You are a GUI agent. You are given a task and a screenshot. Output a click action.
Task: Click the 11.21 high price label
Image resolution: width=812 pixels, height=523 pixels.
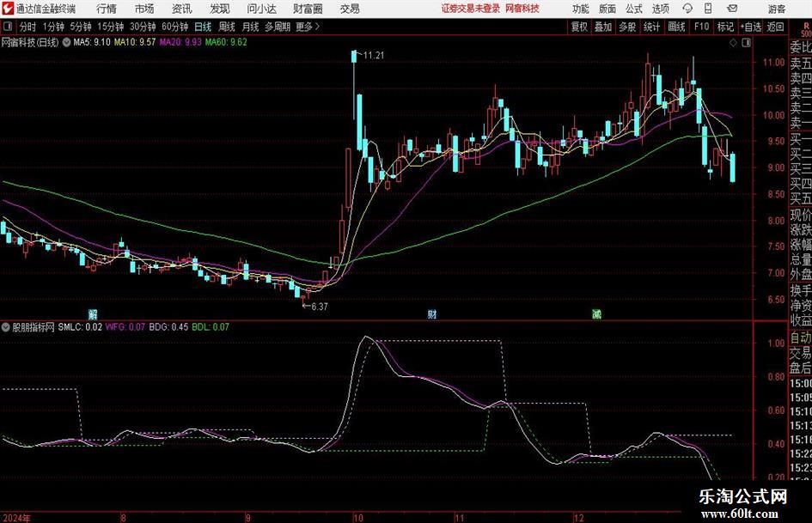(x=374, y=56)
